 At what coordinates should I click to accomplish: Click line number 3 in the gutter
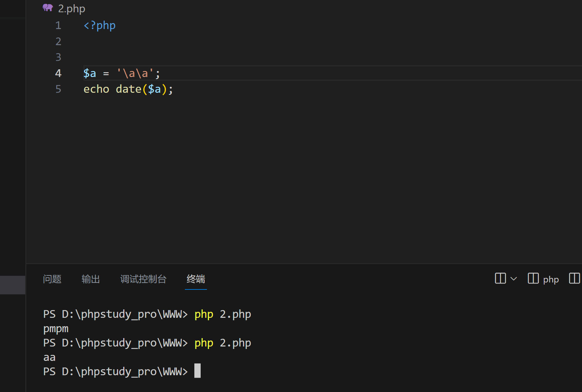pos(58,57)
